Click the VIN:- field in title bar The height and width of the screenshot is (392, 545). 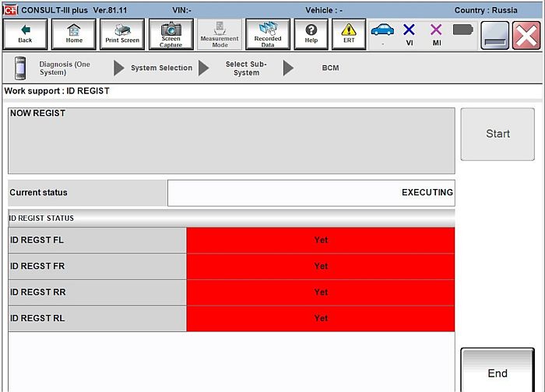coord(181,10)
